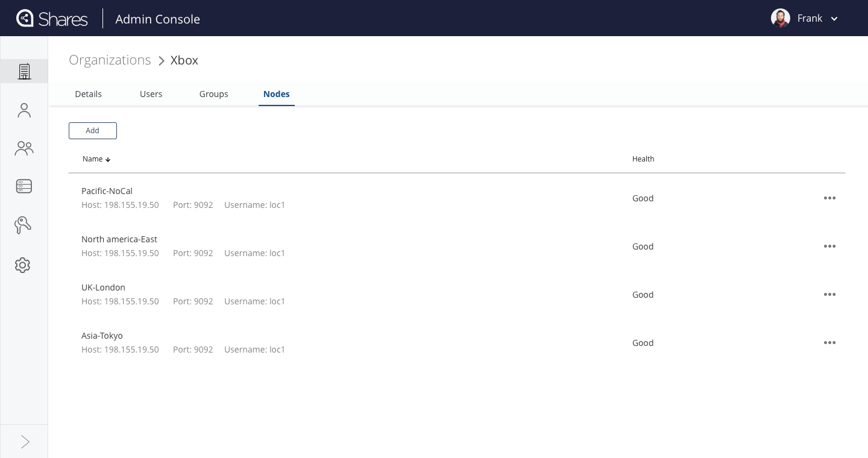Screen dimensions: 868x458
Task: Open the actions menu for Asia-Tokyo node
Action: (830, 342)
